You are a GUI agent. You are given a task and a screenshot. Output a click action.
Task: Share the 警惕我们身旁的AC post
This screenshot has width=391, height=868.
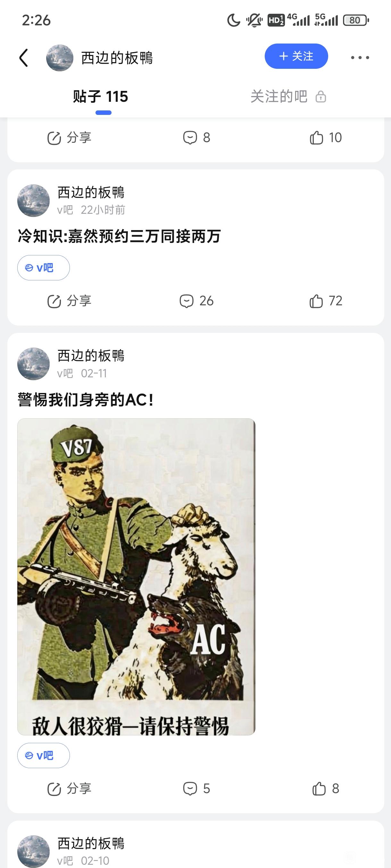tap(69, 789)
